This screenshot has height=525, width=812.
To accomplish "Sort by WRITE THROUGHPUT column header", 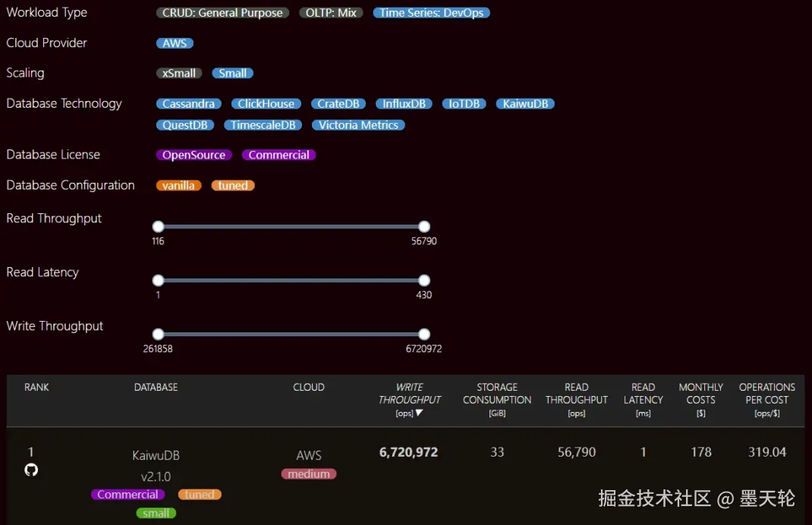I will (409, 400).
